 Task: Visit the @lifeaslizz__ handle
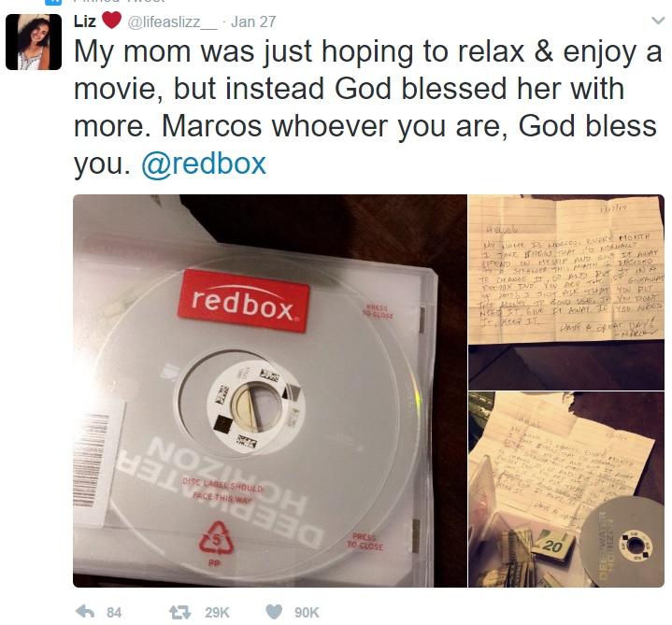[173, 21]
